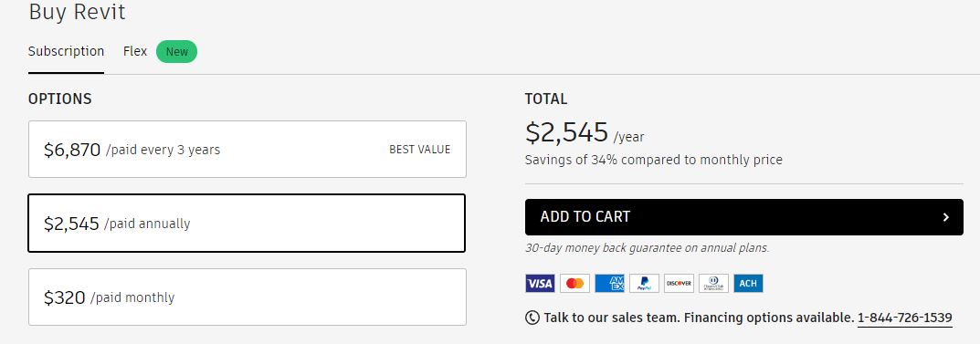Click the Discover card icon
This screenshot has width=980, height=344.
tap(679, 284)
